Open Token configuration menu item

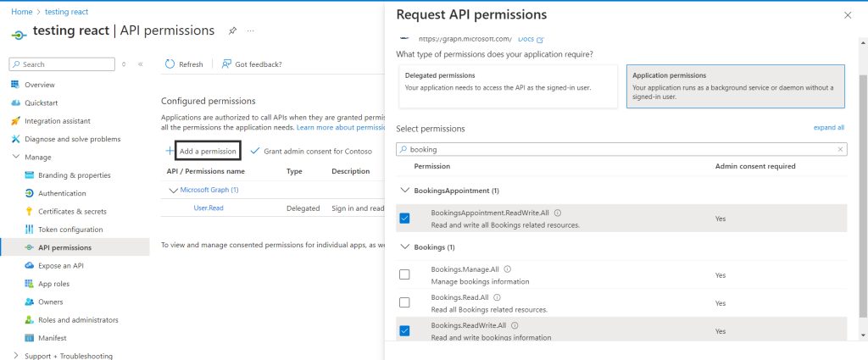pos(70,230)
